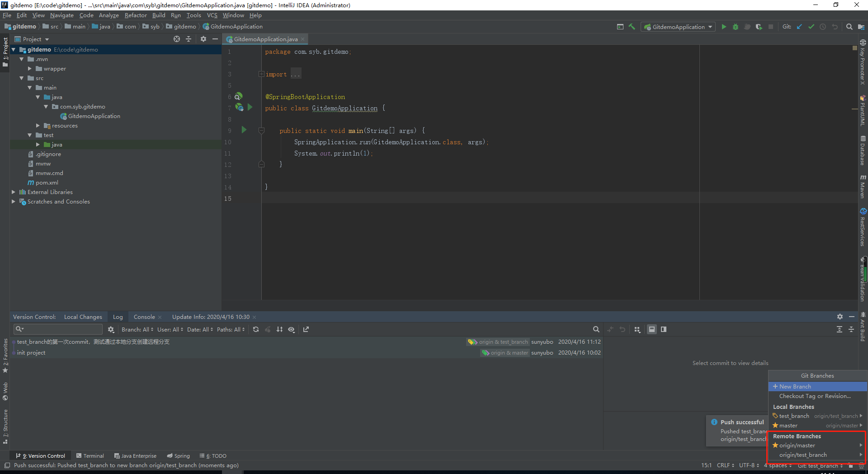868x474 pixels.
Task: Switch to the Console tab
Action: 144,317
